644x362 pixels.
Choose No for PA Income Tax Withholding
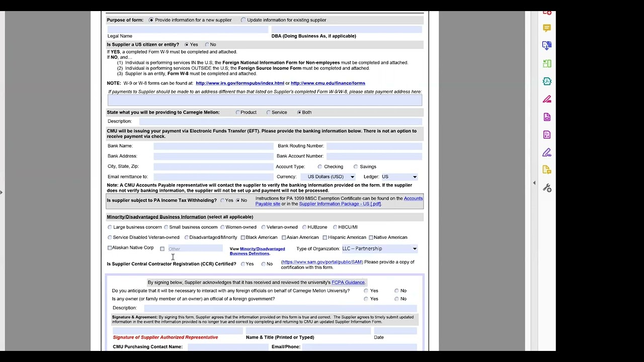pyautogui.click(x=238, y=201)
